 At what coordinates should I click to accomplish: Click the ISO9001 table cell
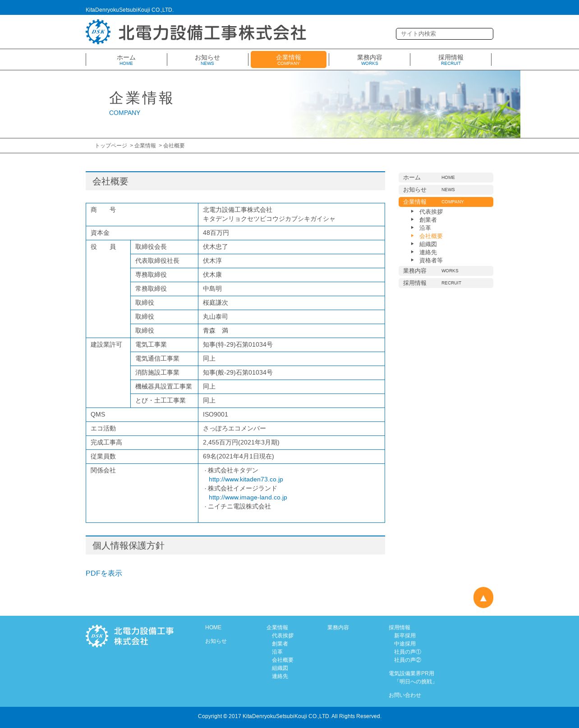tap(291, 415)
